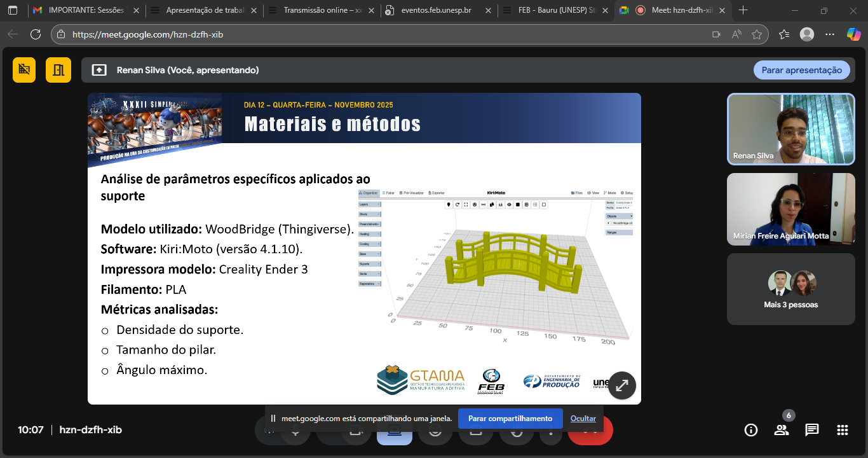Open the meeting details info icon

point(751,430)
